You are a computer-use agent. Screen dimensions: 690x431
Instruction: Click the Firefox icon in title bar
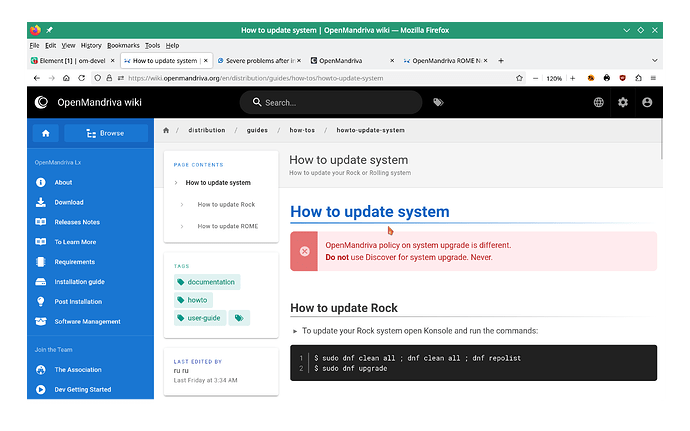pyautogui.click(x=35, y=30)
